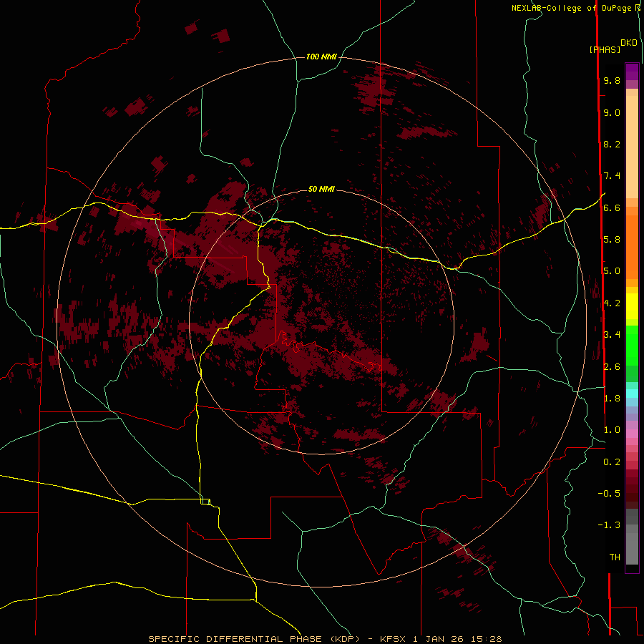Click the -1.3 scale value label
This screenshot has width=644, height=644.
point(609,525)
